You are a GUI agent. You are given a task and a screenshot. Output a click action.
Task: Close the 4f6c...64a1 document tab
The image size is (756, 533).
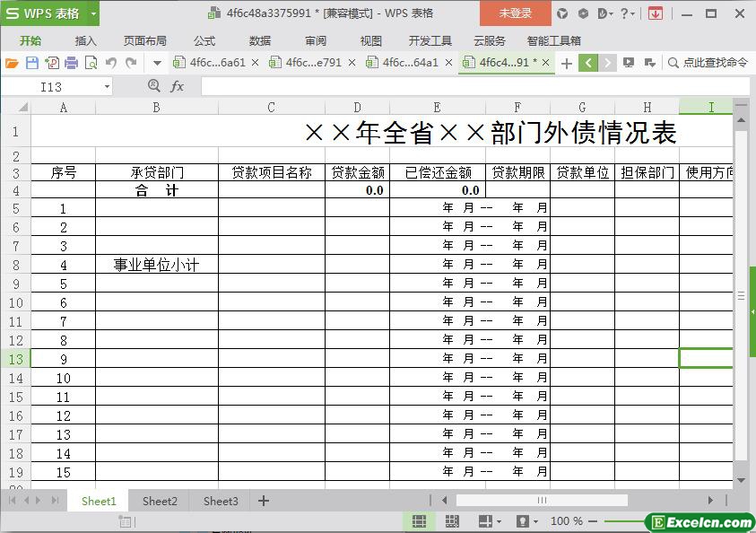(x=449, y=63)
